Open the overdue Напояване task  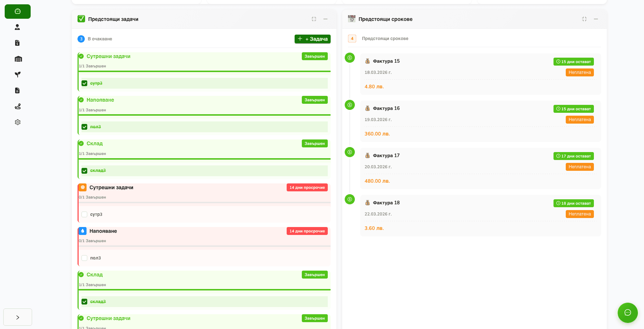click(103, 231)
